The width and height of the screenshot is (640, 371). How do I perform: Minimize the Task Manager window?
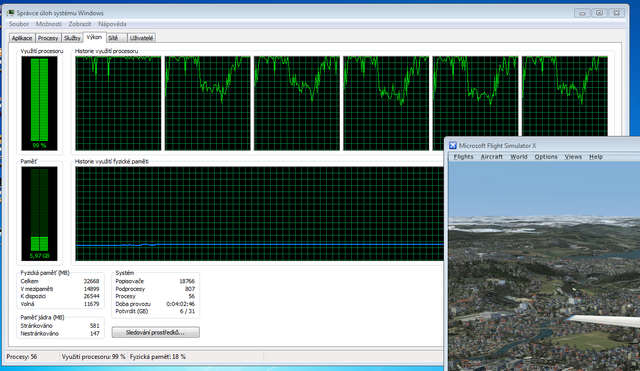coord(582,13)
